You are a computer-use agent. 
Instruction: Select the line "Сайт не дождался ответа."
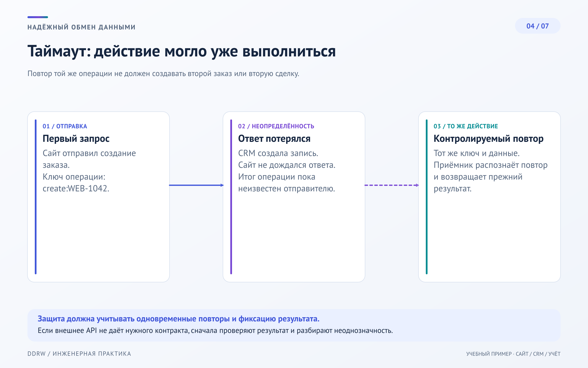tap(287, 165)
